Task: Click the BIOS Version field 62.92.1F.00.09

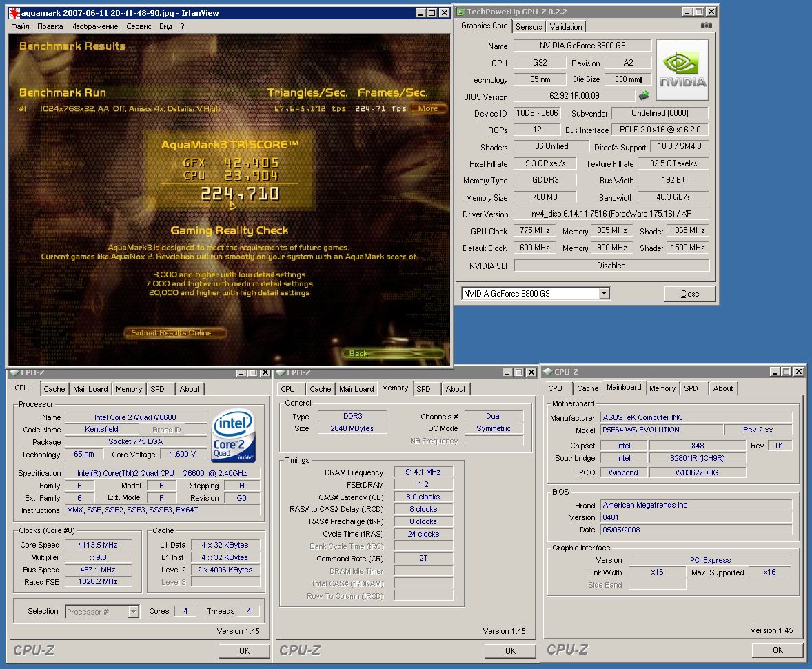Action: (574, 96)
